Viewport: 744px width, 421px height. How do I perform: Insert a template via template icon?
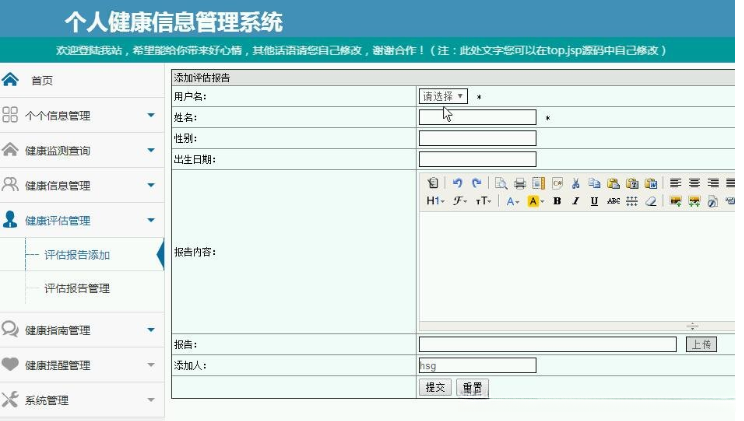coord(539,183)
